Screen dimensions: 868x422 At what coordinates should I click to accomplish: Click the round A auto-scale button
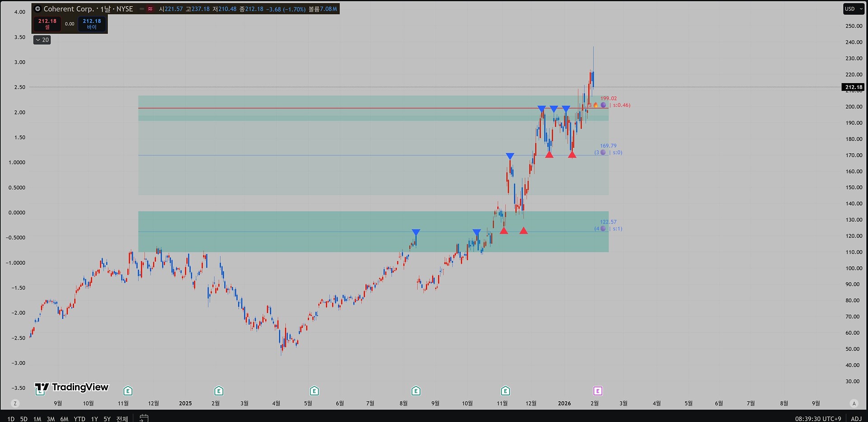click(x=854, y=403)
